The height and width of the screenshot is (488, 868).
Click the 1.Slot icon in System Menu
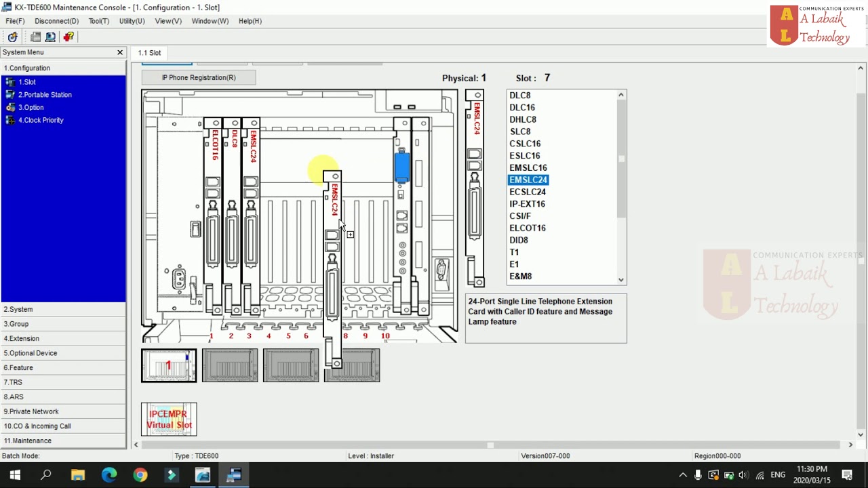[10, 82]
